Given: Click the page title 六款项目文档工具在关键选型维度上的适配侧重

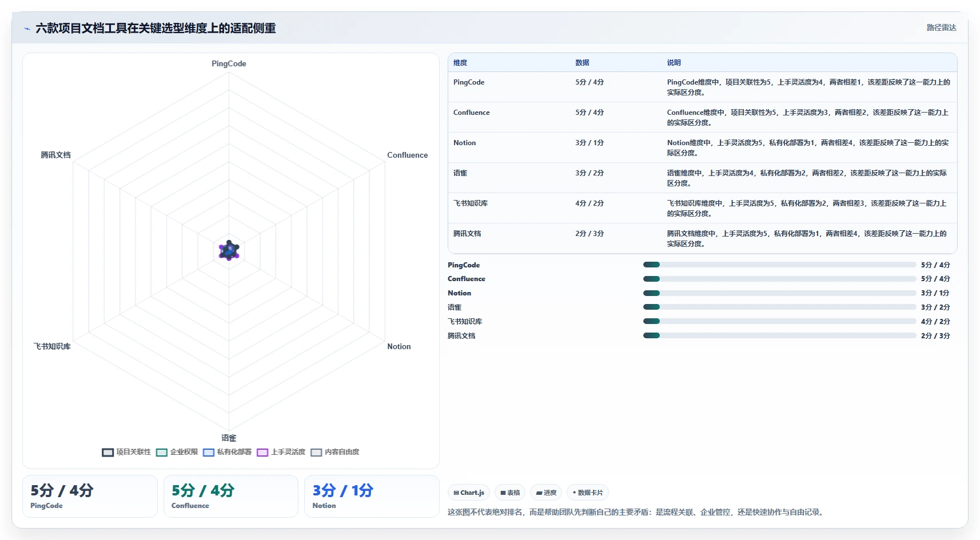Looking at the screenshot, I should pos(156,29).
